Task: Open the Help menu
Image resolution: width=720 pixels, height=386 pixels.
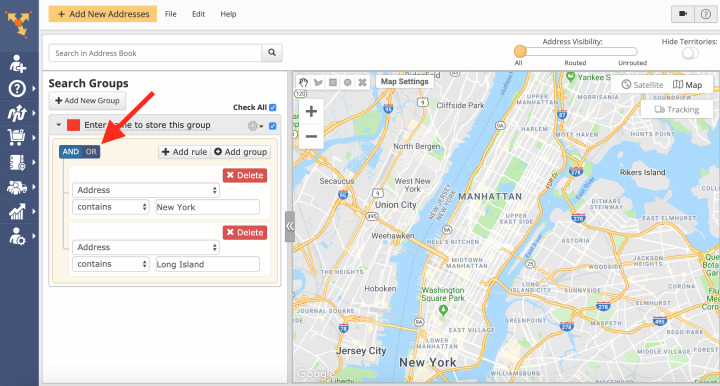Action: coord(228,14)
